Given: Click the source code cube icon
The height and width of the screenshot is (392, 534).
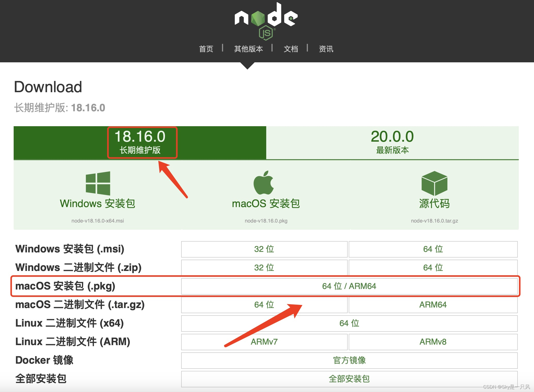Looking at the screenshot, I should 435,183.
